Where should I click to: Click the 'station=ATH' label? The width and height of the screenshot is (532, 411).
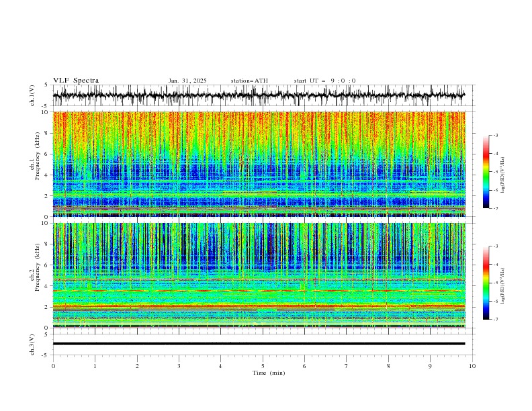[249, 81]
